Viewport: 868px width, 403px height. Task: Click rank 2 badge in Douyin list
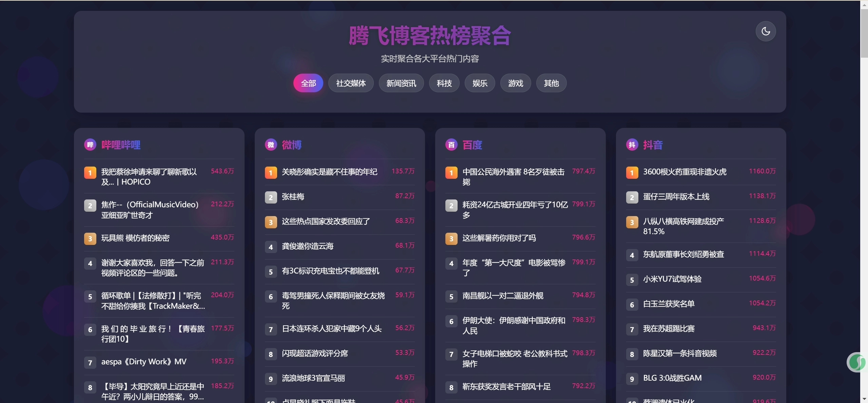click(632, 197)
